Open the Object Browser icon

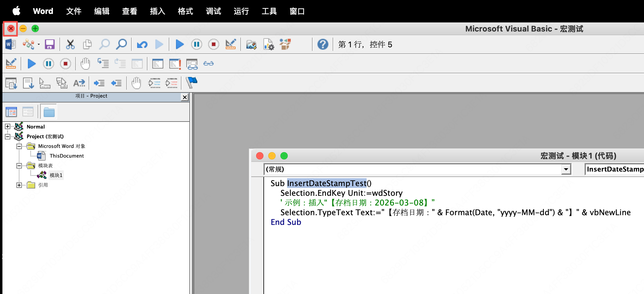[285, 45]
